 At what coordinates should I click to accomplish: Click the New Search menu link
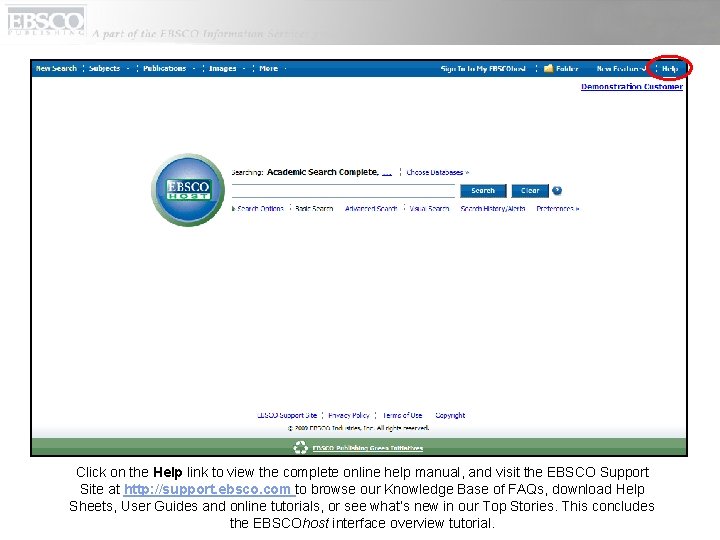tap(56, 68)
